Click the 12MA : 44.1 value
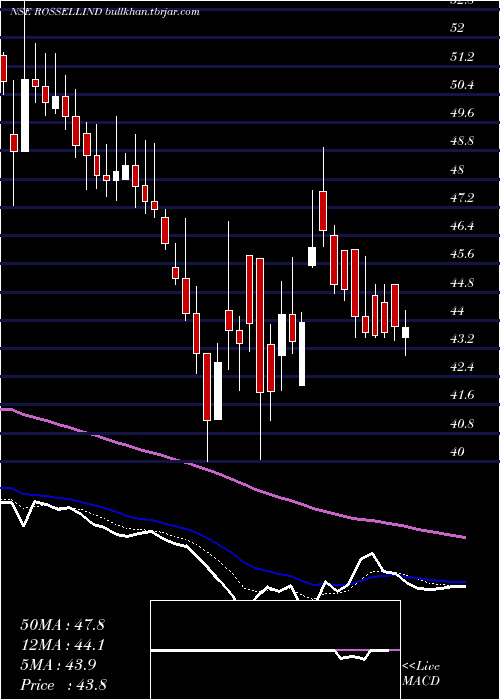The image size is (500, 700). (62, 645)
